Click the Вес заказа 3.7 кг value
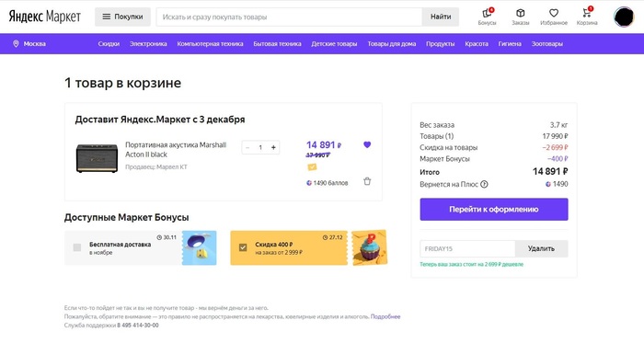The width and height of the screenshot is (644, 355). point(559,125)
